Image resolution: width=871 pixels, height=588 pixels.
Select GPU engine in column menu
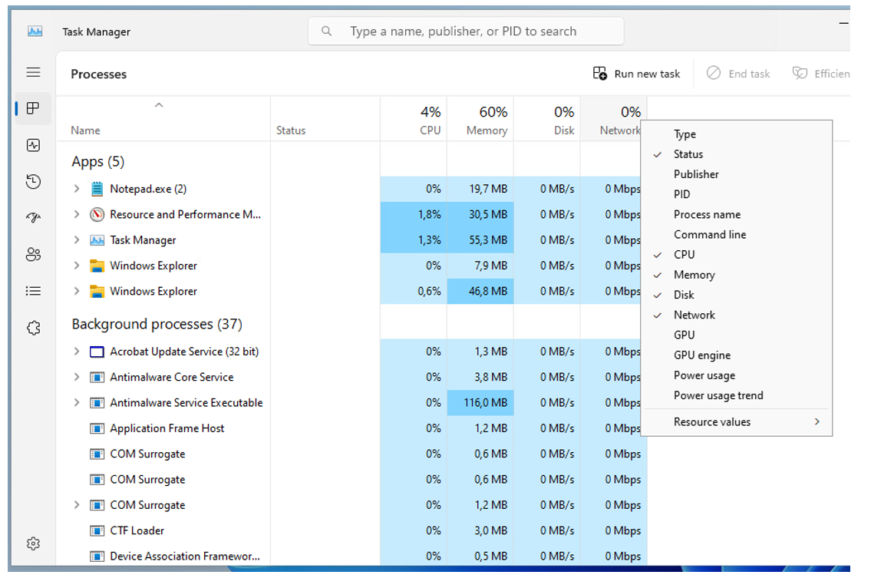(701, 355)
